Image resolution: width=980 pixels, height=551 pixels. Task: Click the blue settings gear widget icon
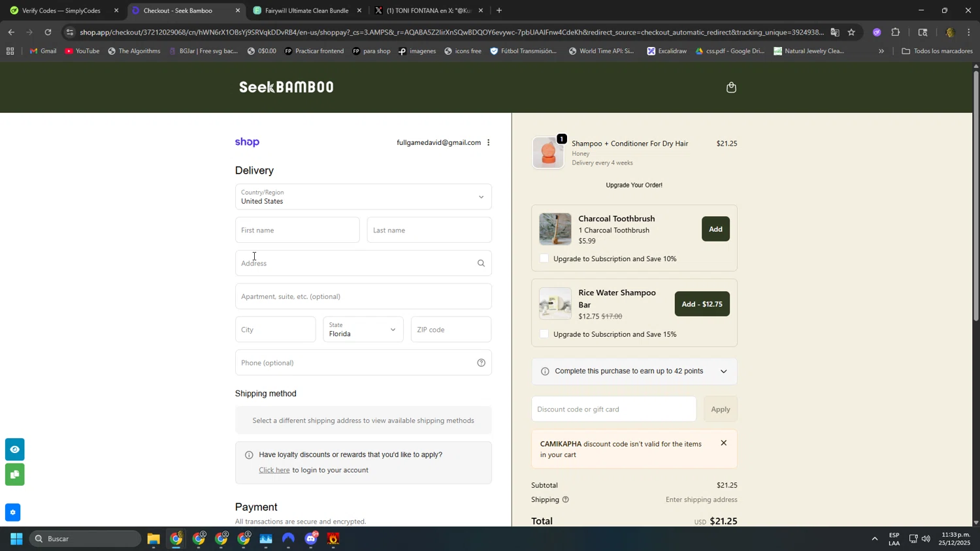(12, 512)
